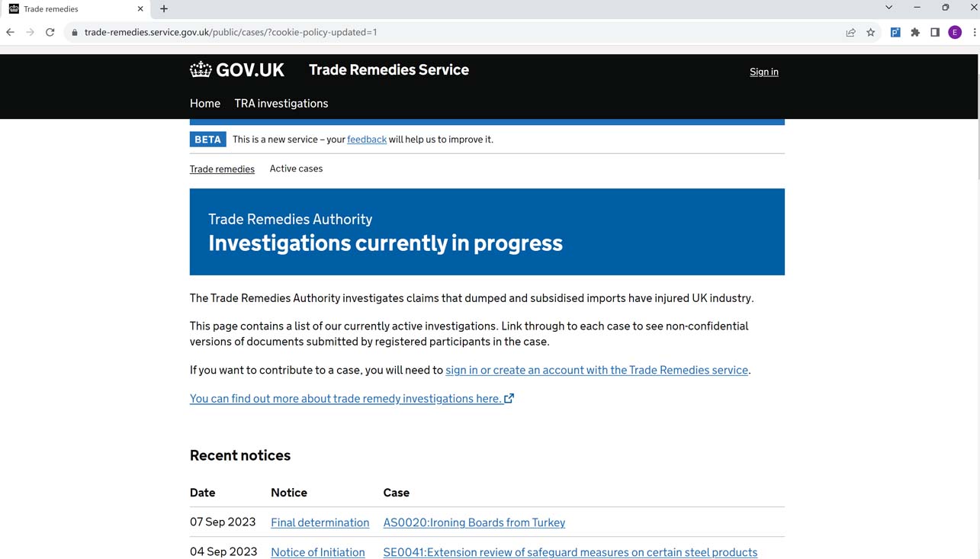
Task: Open Chrome three-dot menu
Action: [x=974, y=32]
